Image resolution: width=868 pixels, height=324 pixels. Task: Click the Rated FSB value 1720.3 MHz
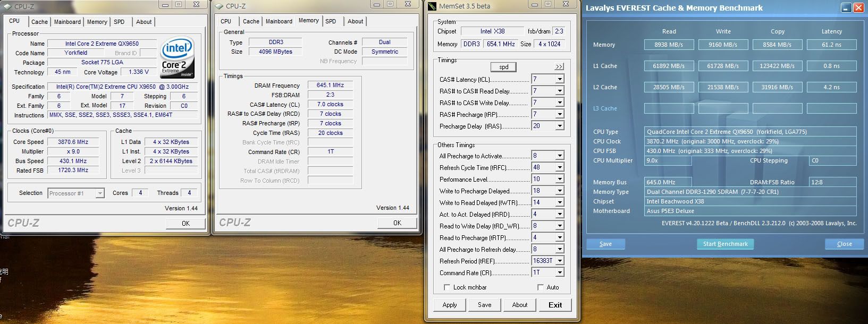[73, 170]
